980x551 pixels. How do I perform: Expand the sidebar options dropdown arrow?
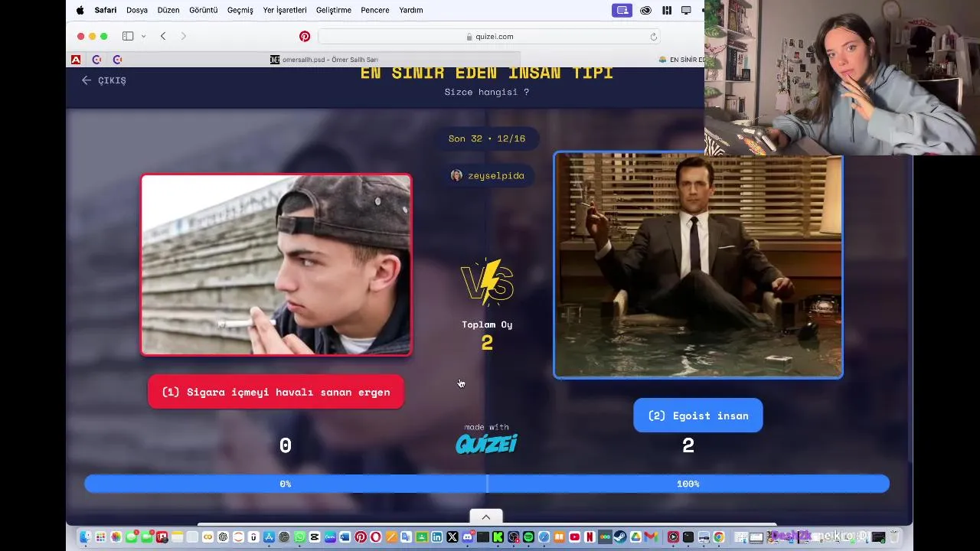pos(143,36)
